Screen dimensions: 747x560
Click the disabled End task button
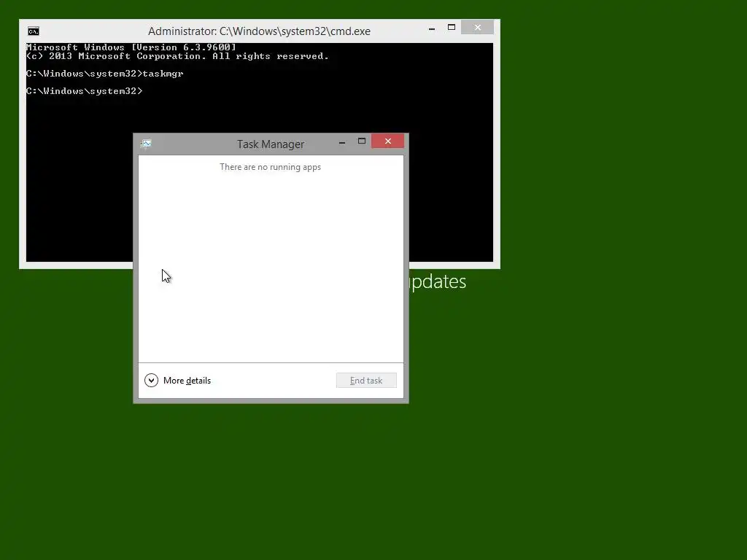(366, 381)
